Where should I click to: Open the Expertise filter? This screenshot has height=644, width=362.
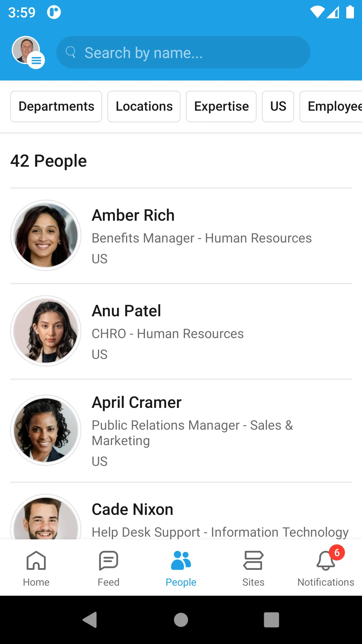(x=221, y=106)
